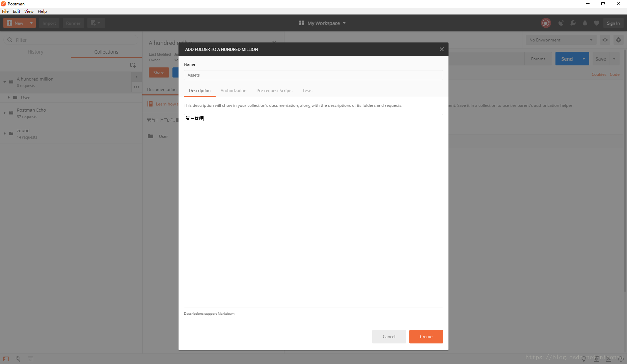Click the Find icon in status bar
The image size is (627, 364).
point(18,359)
